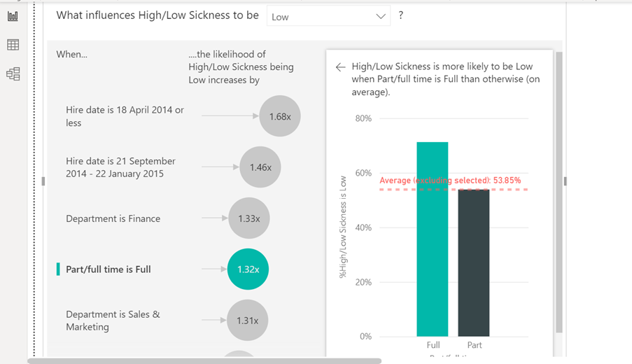Pick the 'Department is Finance' influencer
This screenshot has height=364, width=632.
coord(113,218)
